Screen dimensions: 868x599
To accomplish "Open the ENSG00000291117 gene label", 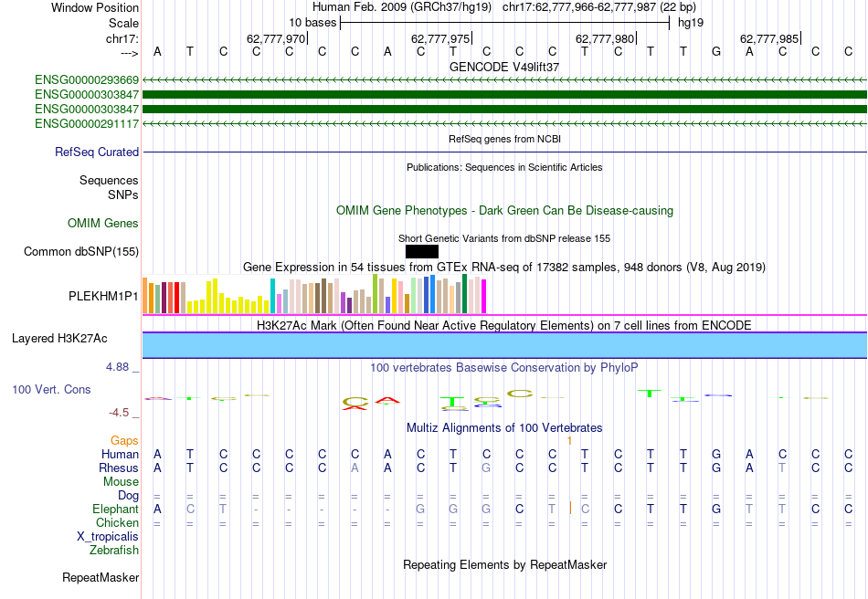I will pyautogui.click(x=87, y=124).
